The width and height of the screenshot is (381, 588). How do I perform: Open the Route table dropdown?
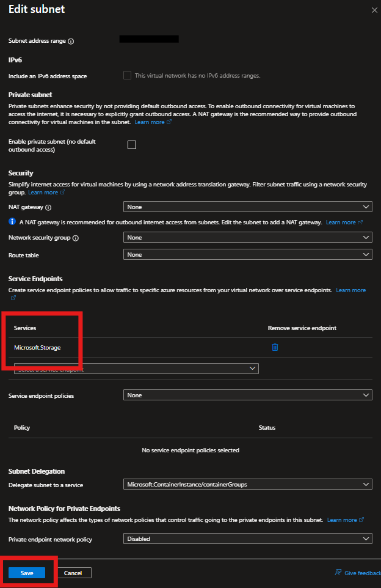click(247, 254)
